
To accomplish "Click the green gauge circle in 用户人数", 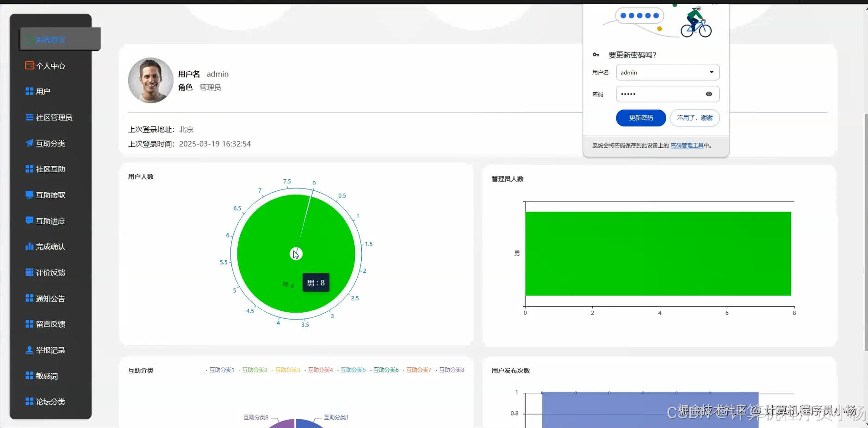I will (296, 254).
